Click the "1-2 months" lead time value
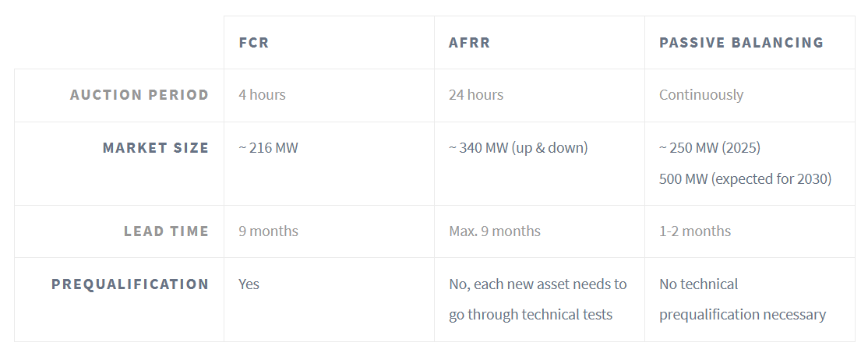This screenshot has height=353, width=868. (695, 231)
